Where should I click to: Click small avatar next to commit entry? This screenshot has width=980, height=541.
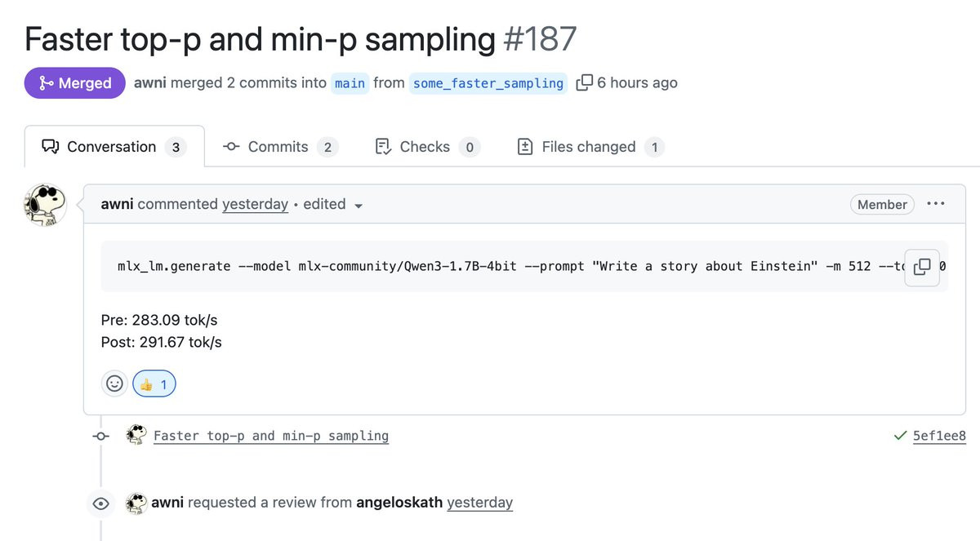click(136, 435)
